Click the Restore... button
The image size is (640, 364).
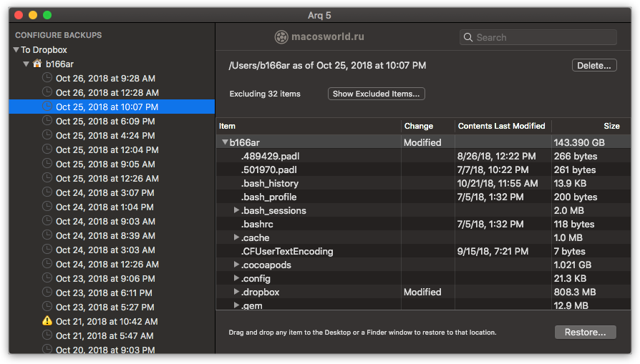point(585,333)
